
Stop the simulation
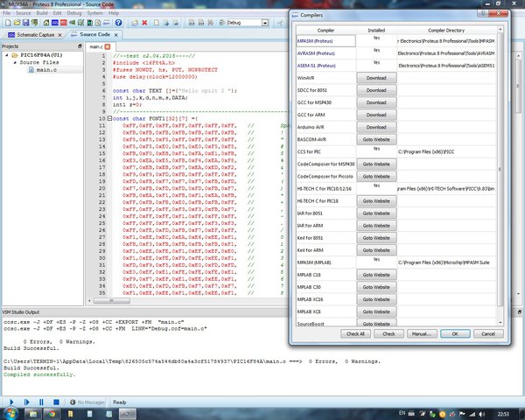click(56, 402)
